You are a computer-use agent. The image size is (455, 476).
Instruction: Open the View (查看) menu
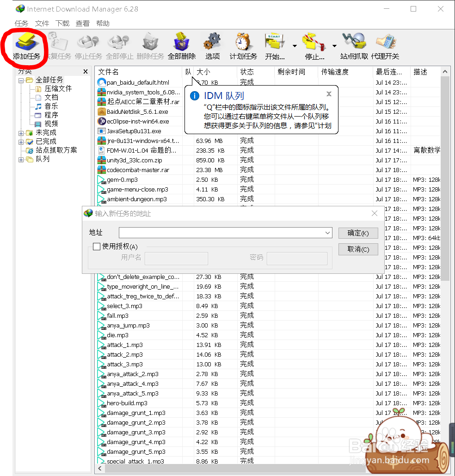click(x=83, y=24)
